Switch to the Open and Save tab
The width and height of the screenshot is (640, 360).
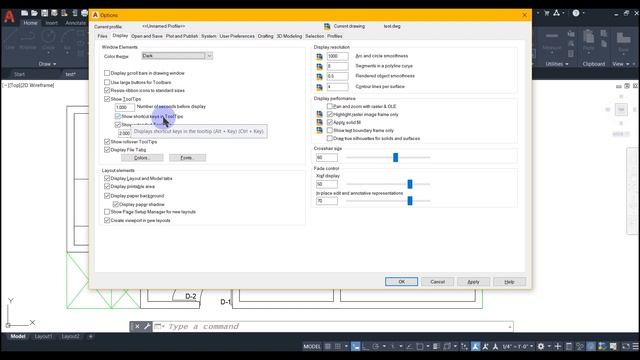tap(147, 36)
